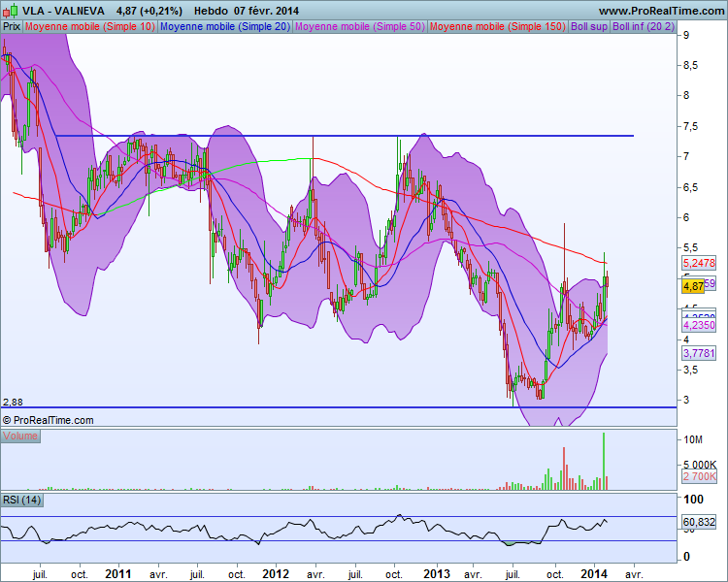
Task: Click the 3,7781 lower band price tag
Action: [699, 354]
